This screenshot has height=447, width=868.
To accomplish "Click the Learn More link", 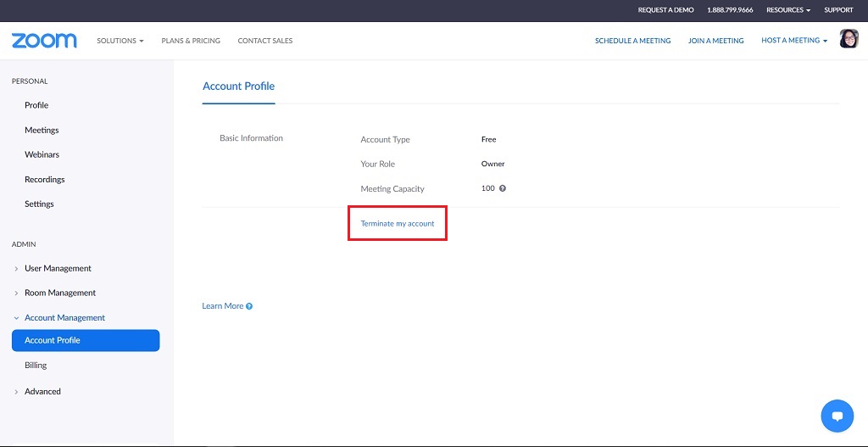I will pyautogui.click(x=223, y=305).
